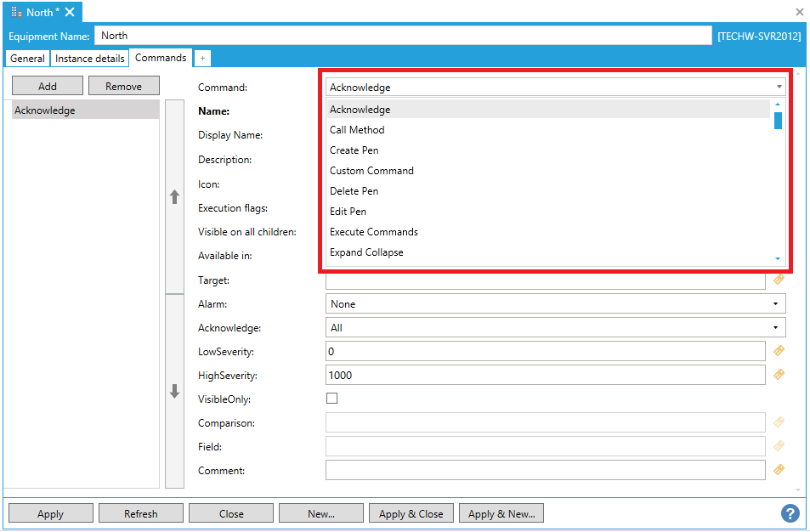Open the Alarm dropdown showing None
This screenshot has height=532, width=810.
pyautogui.click(x=555, y=303)
